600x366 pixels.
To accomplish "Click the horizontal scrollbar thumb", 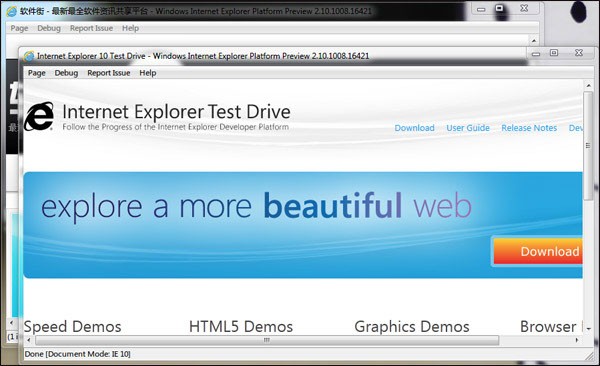I will [x=267, y=340].
